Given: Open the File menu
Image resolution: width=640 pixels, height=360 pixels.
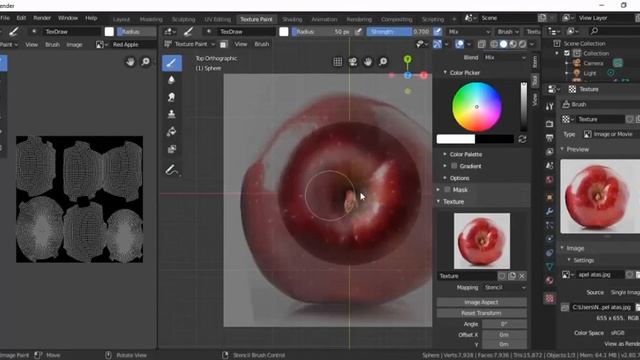Looking at the screenshot, I should 5,18.
